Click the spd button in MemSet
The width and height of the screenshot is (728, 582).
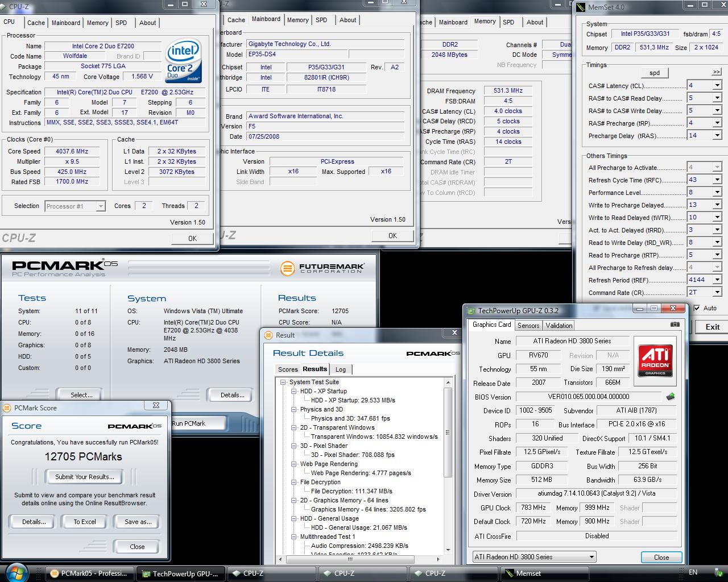coord(655,73)
